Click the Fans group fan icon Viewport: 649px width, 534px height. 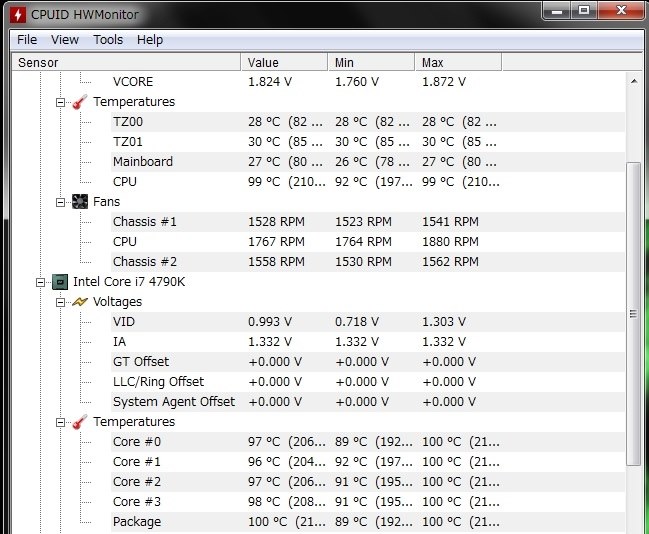(80, 202)
